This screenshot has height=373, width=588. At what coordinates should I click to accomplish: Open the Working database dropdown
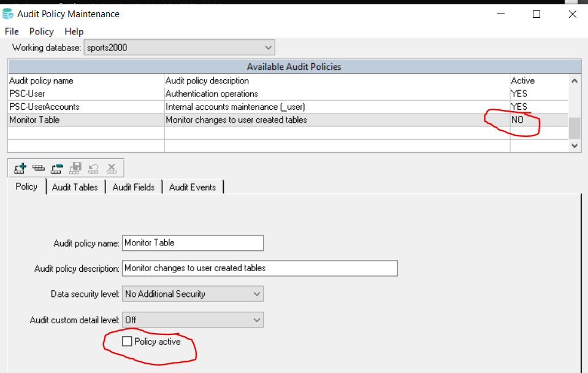[179, 48]
